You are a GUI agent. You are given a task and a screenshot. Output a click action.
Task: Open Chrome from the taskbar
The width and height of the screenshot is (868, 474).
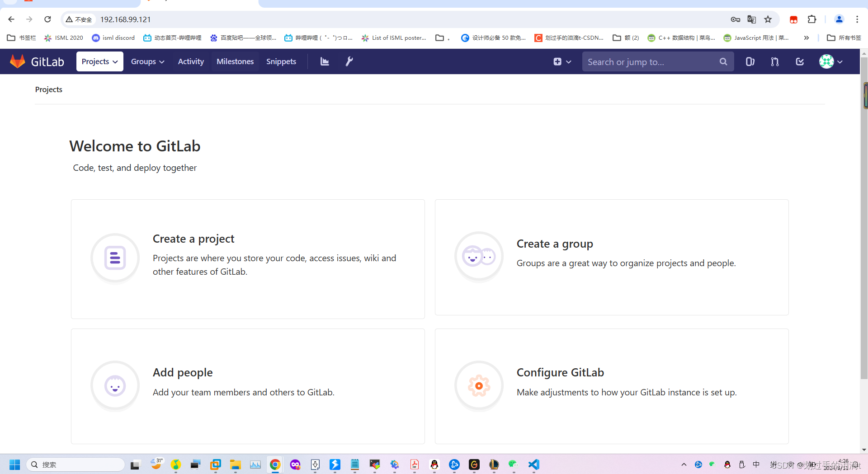point(275,465)
